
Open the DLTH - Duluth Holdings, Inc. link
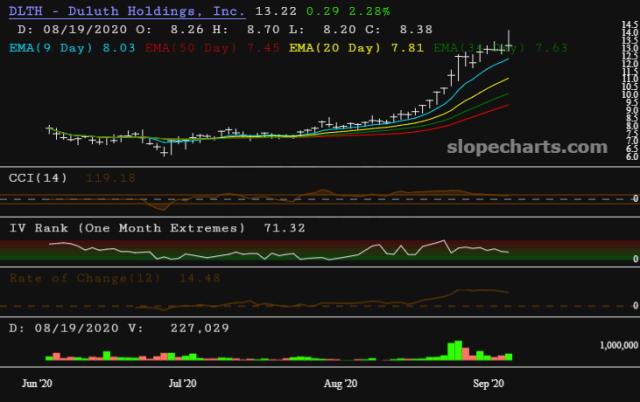pos(127,11)
